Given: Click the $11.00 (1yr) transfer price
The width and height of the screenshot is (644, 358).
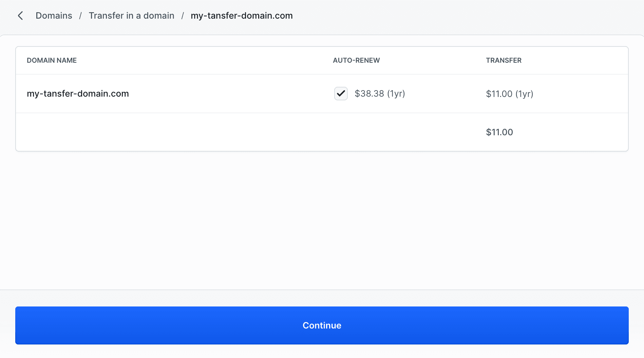Looking at the screenshot, I should (509, 94).
